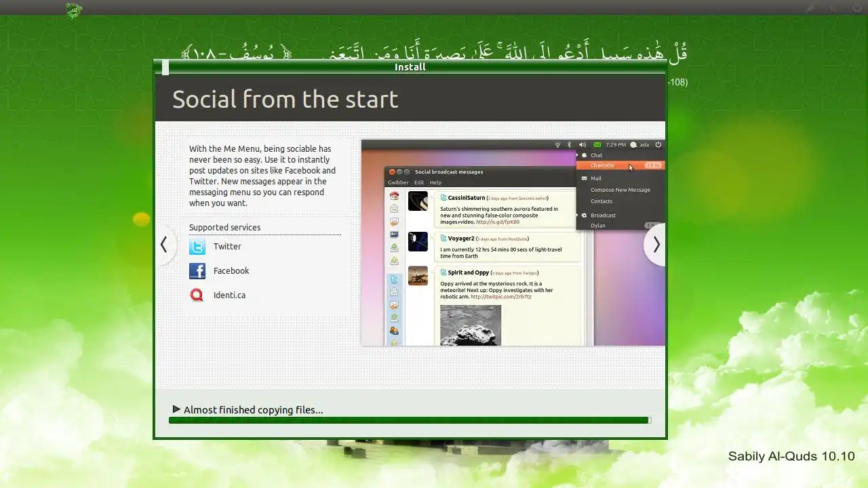Click the Voyager2 username
The height and width of the screenshot is (488, 868).
[461, 239]
